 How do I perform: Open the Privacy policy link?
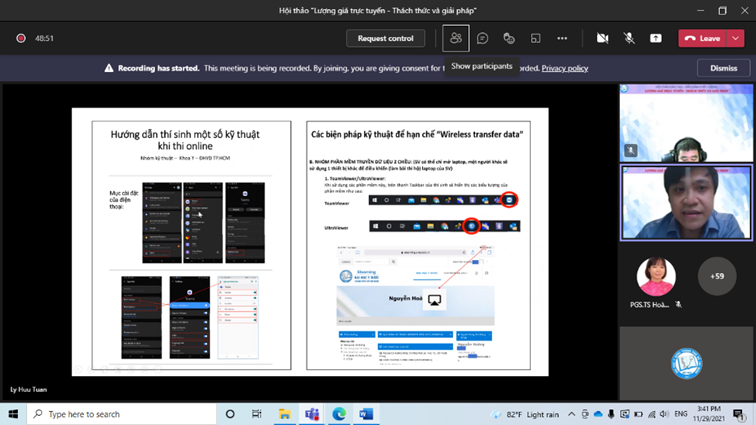click(x=565, y=68)
